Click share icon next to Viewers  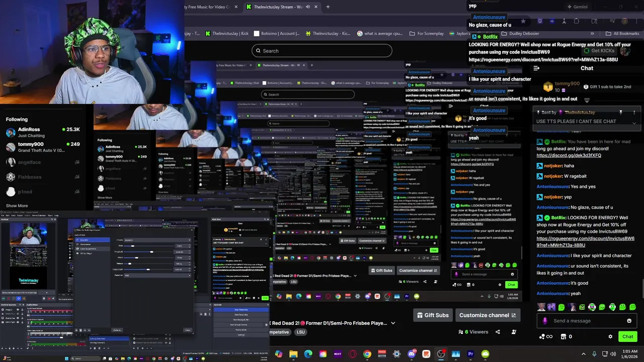(498, 332)
